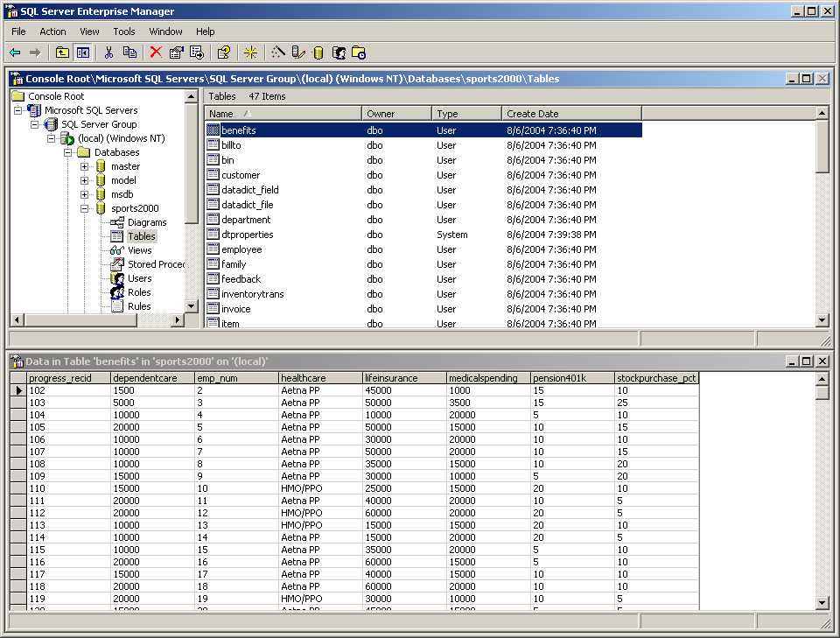Select the Tables node in the tree

[142, 236]
